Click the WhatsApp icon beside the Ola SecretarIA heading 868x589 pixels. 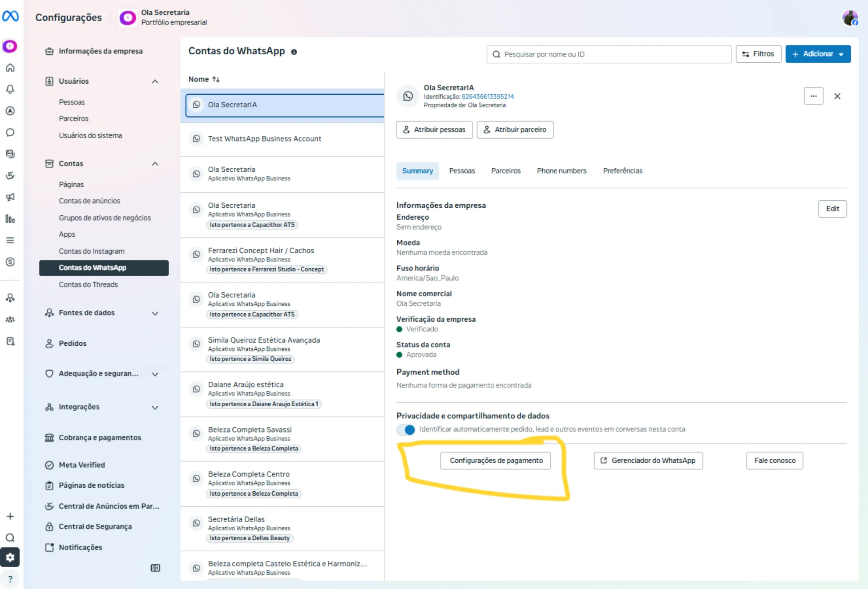(408, 96)
